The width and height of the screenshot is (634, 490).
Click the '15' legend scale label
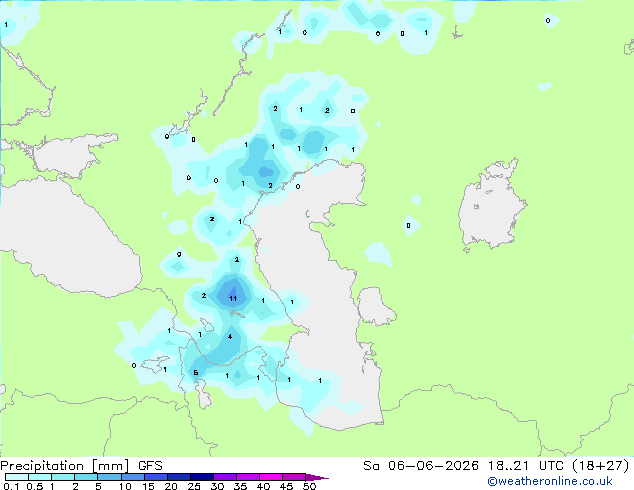[148, 486]
